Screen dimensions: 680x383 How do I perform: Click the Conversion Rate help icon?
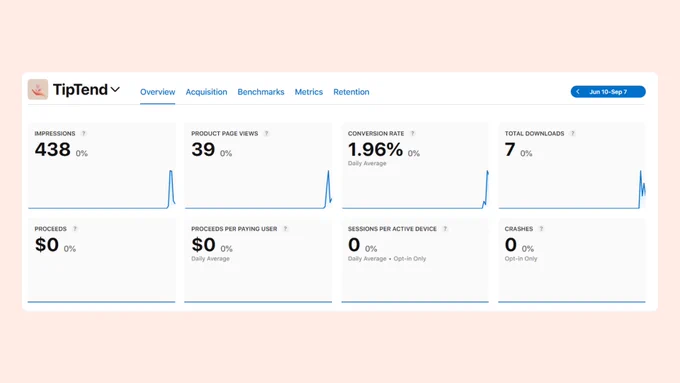[x=412, y=133]
